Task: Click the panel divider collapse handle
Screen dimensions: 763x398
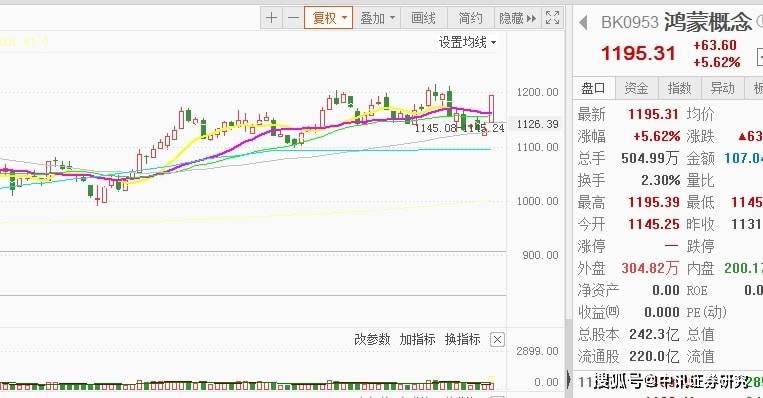Action: click(569, 379)
